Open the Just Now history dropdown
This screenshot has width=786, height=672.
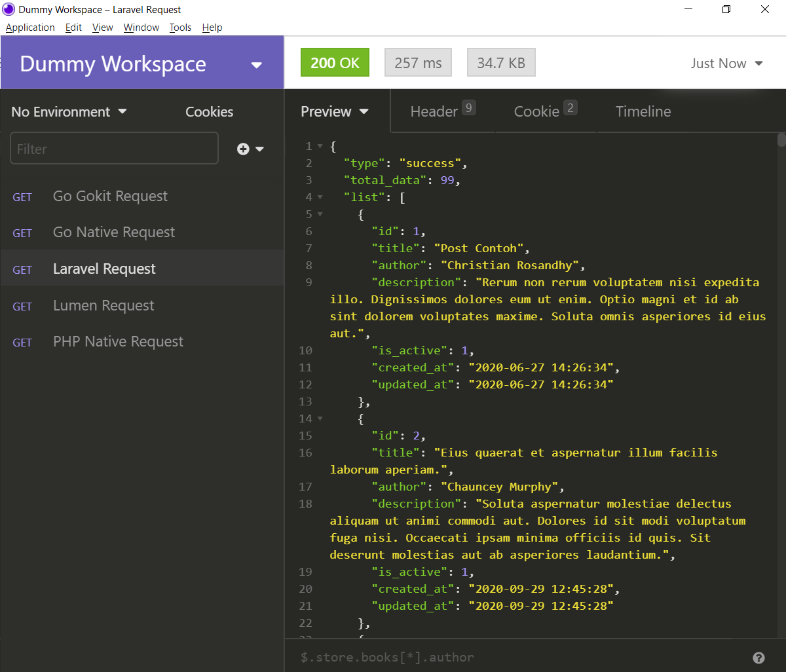727,64
